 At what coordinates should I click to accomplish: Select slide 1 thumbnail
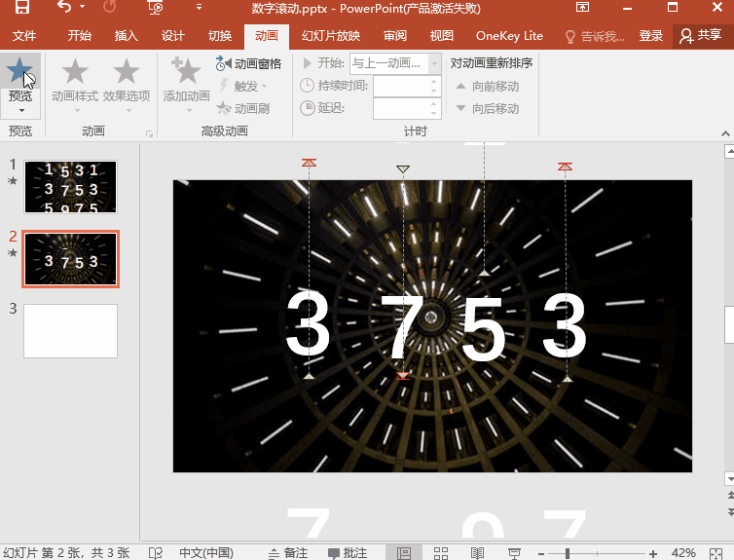pyautogui.click(x=70, y=187)
